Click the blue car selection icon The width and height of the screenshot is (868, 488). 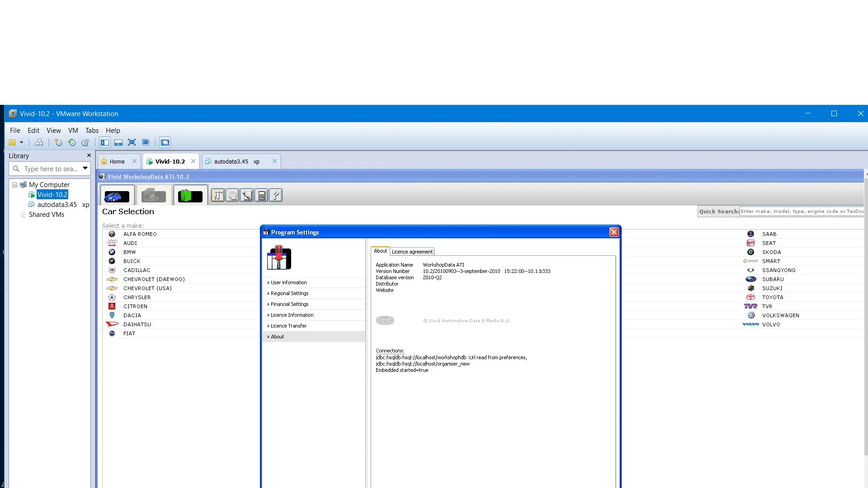coord(117,196)
